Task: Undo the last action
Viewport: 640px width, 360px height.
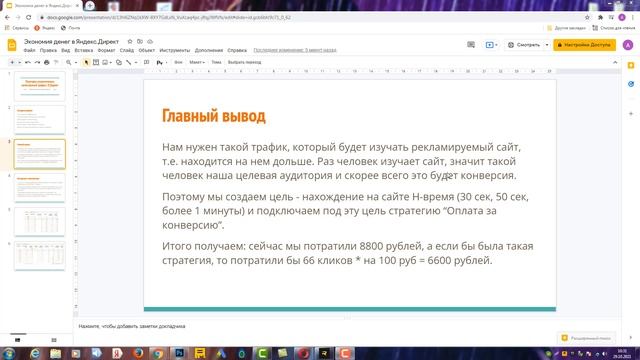Action: coord(28,62)
